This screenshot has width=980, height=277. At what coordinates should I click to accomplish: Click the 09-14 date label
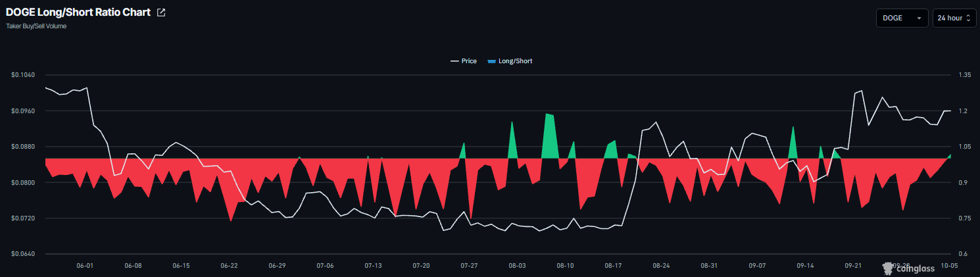tap(806, 266)
